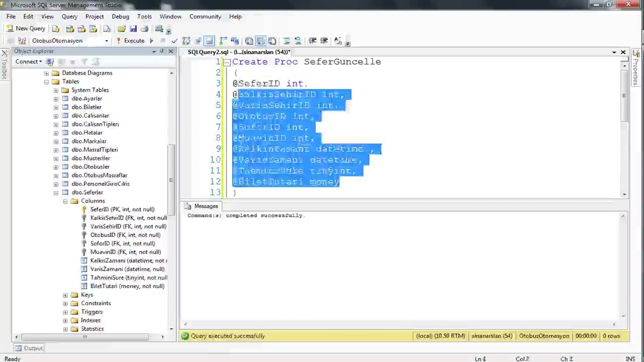Expand the Triggers folder
Screen dimensions: 644x362
click(x=65, y=312)
